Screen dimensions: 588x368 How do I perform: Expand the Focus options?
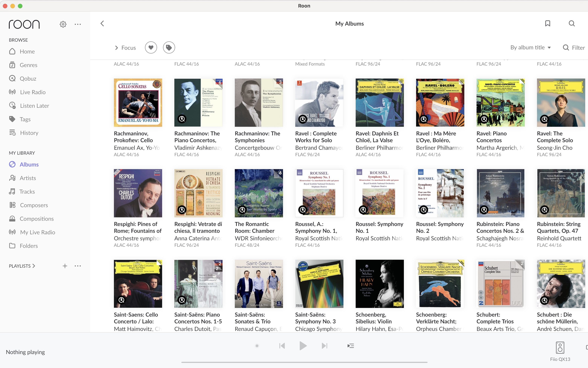point(125,48)
